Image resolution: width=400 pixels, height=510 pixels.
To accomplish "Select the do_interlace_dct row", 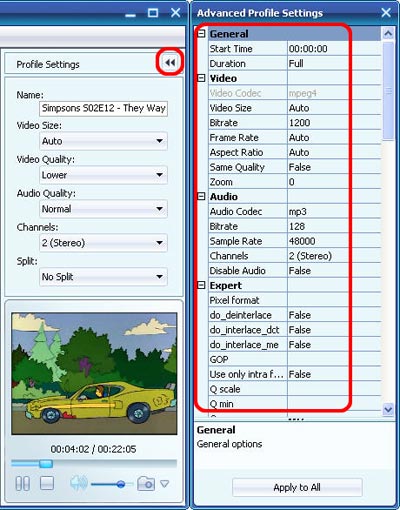I will pos(295,330).
